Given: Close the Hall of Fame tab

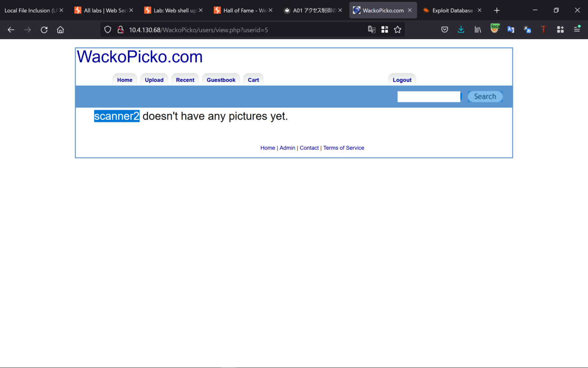Looking at the screenshot, I should pos(270,10).
